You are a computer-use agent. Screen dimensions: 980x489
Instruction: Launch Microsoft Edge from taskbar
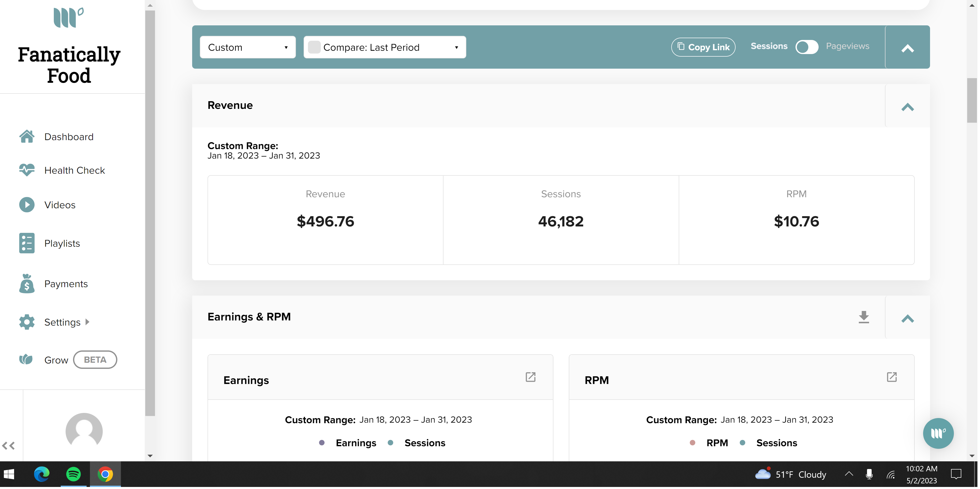click(42, 475)
